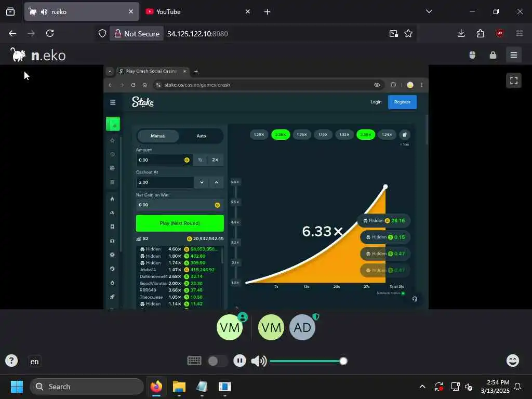Screen dimensions: 532x399
Task: Click Firefox tracking protection shield
Action: pyautogui.click(x=102, y=33)
